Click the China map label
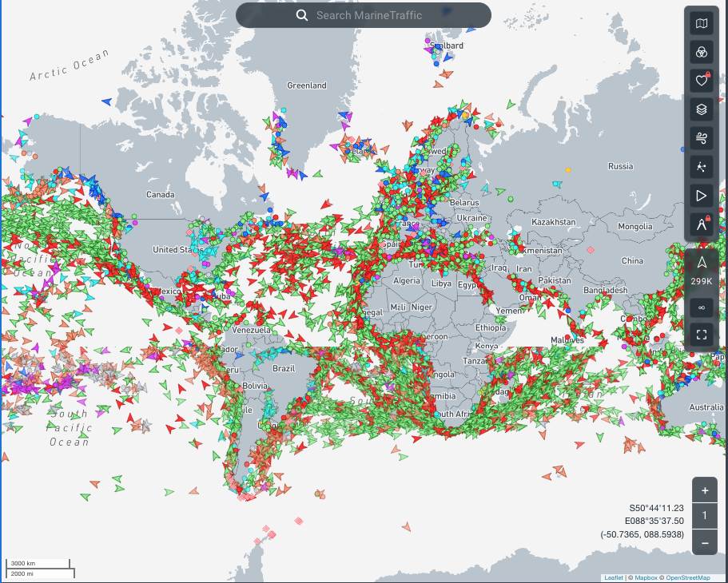 click(632, 261)
